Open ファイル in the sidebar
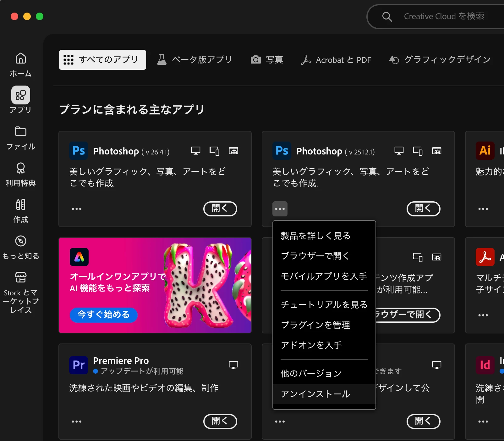This screenshot has width=504, height=441. 21,138
